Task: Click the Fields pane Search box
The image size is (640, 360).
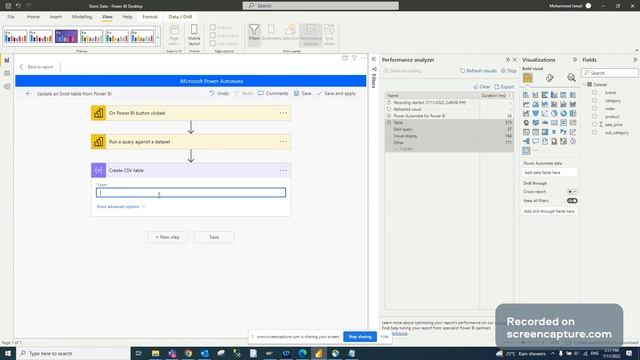Action: click(610, 73)
